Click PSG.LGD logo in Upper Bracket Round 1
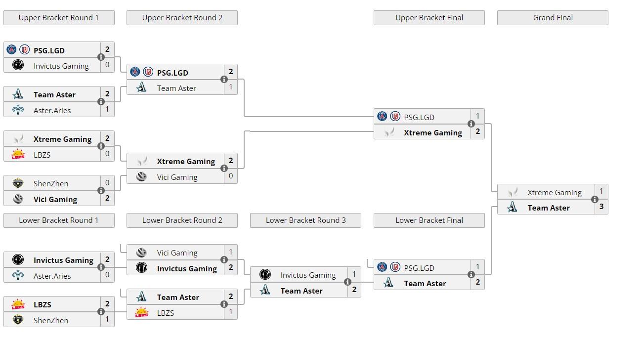This screenshot has width=644, height=340. (18, 50)
